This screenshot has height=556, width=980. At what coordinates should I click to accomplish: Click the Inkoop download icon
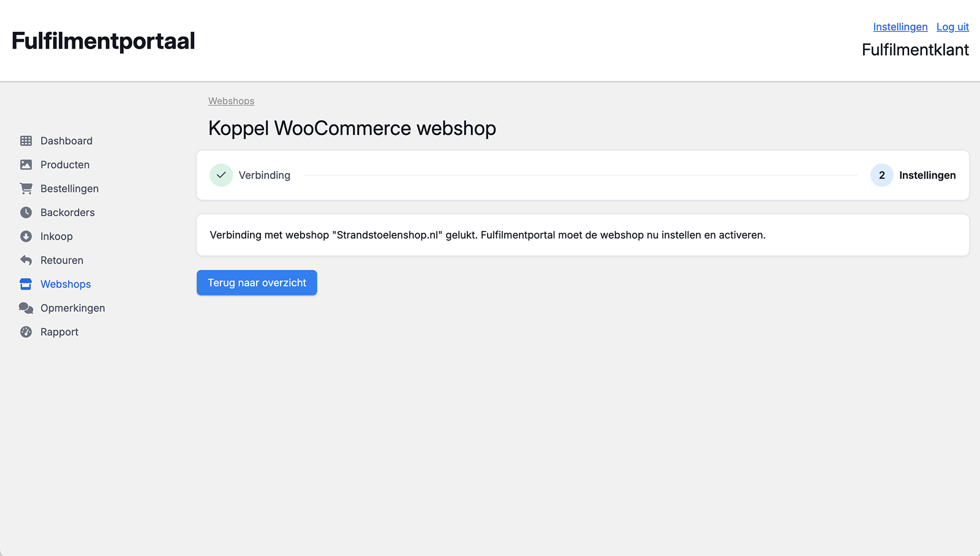[x=26, y=236]
